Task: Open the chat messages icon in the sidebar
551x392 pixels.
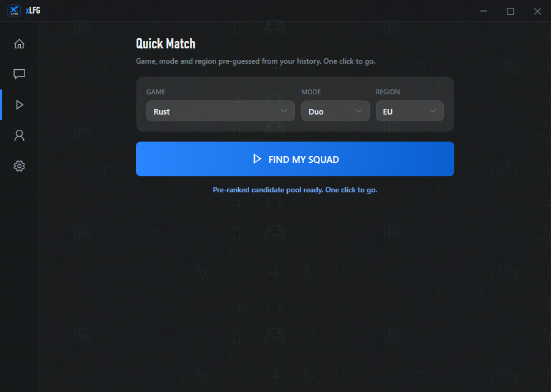Action: coord(20,74)
